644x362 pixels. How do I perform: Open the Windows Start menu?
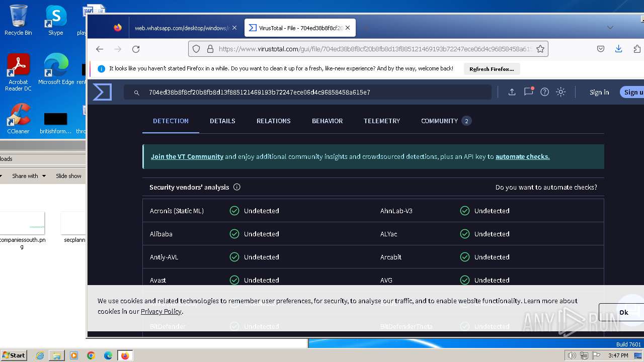[14, 355]
